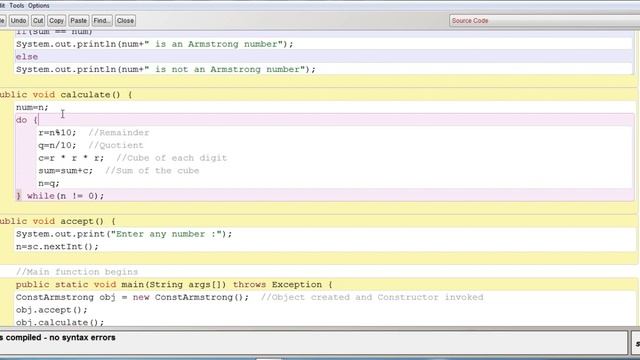Click the 'do {' line
The width and height of the screenshot is (640, 360).
27,120
